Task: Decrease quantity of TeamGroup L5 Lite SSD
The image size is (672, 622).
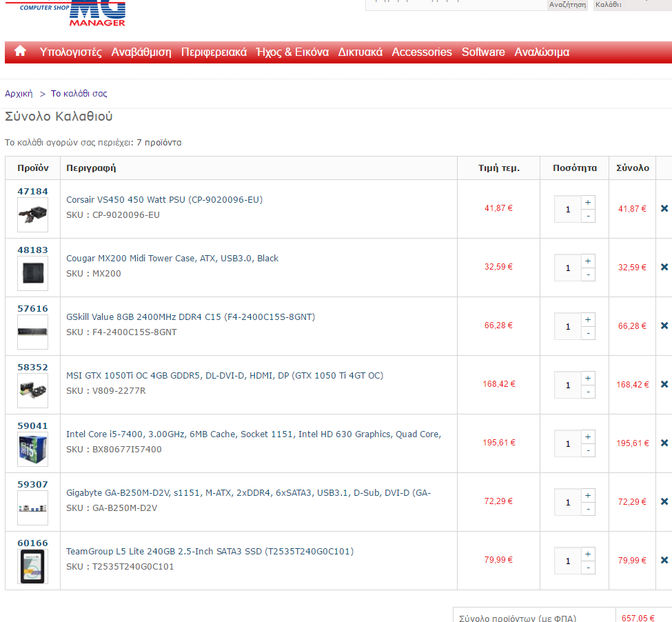Action: [x=588, y=568]
